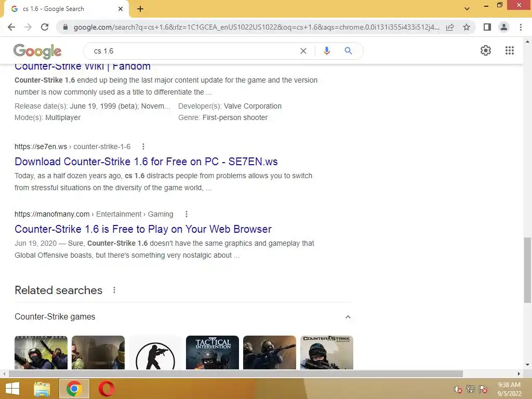This screenshot has height=399, width=532.
Task: Click the Related searches heading
Action: pyautogui.click(x=58, y=290)
